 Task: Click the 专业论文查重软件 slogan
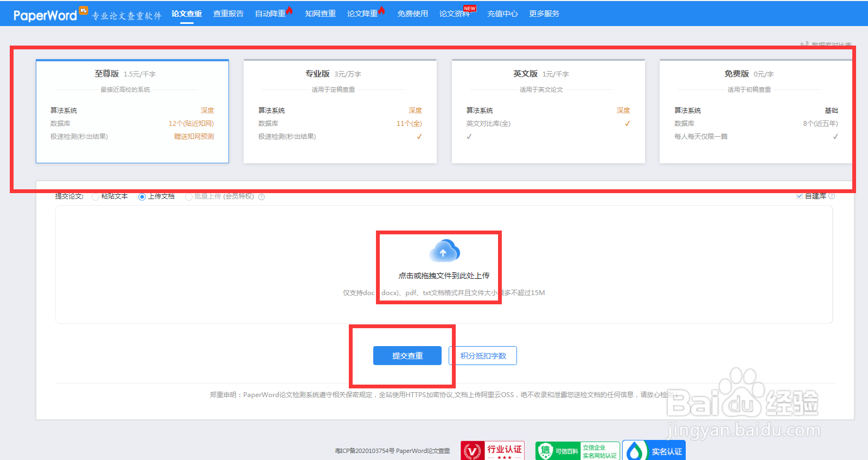click(x=126, y=16)
